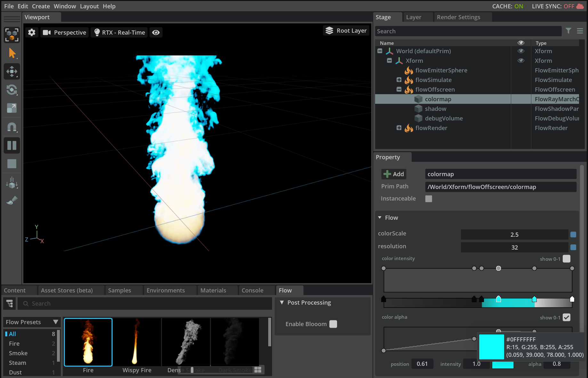Select the black starting gradient stop marker
The width and height of the screenshot is (588, 378).
[x=383, y=299]
